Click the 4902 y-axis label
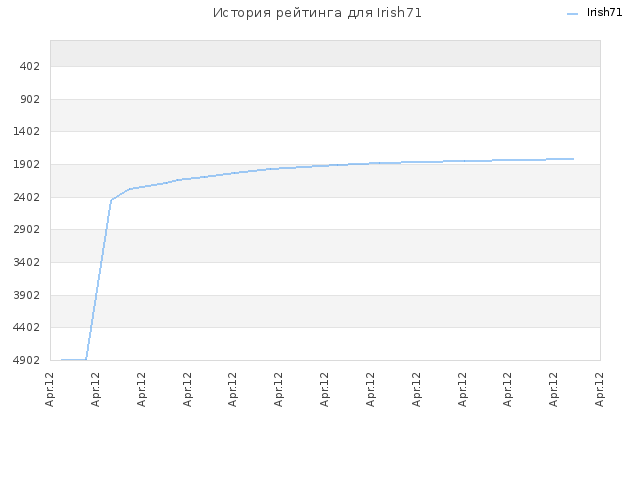Screen dimensions: 640x480 point(27,360)
